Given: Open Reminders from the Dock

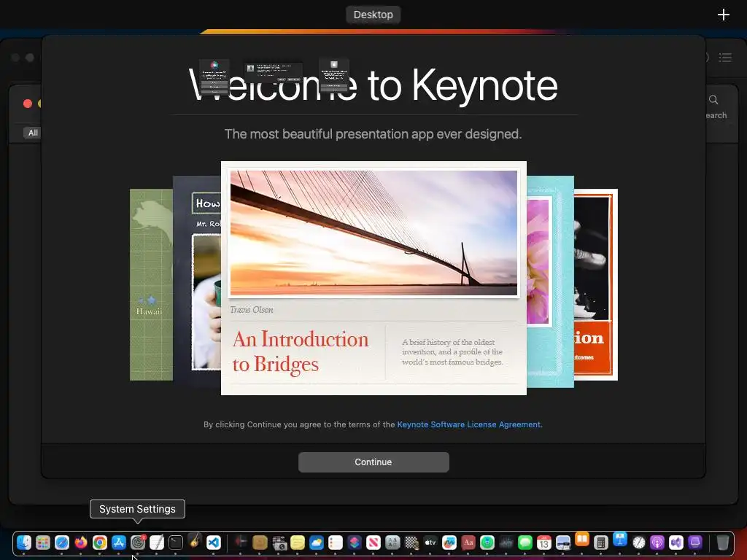Looking at the screenshot, I should coord(336,542).
